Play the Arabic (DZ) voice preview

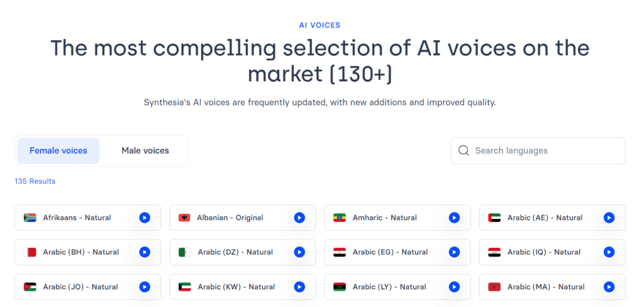(299, 252)
